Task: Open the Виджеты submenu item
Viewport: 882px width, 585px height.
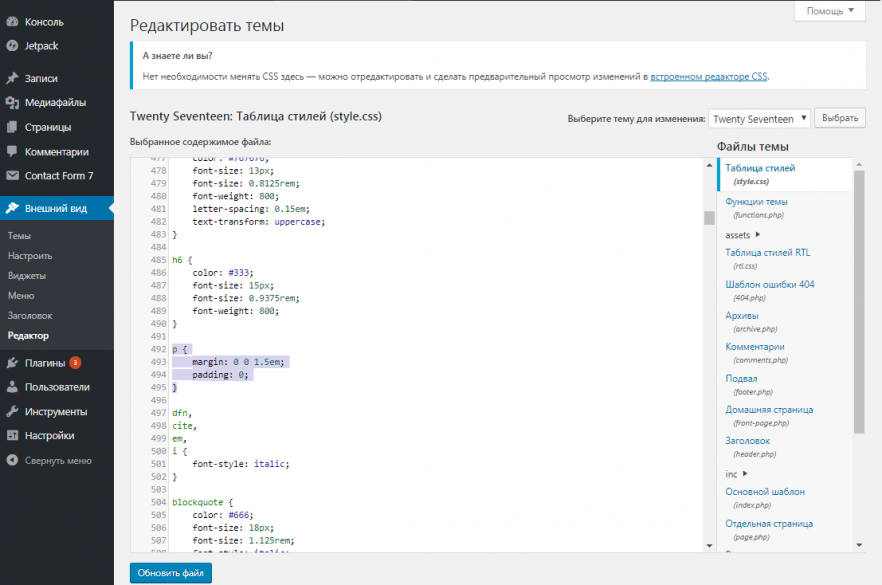Action: tap(27, 275)
